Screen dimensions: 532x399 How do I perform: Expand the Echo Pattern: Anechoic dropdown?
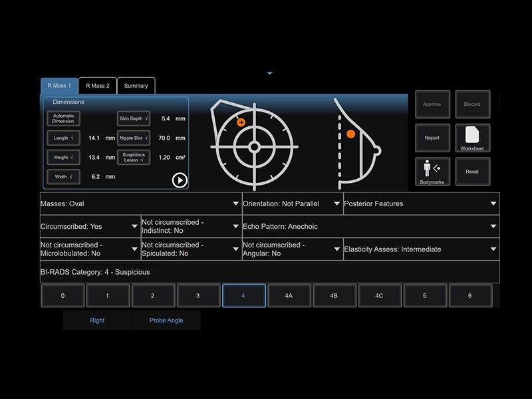[x=370, y=226]
